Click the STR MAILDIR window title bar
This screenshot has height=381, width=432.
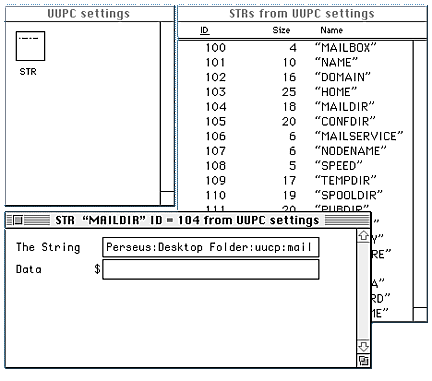click(x=187, y=220)
